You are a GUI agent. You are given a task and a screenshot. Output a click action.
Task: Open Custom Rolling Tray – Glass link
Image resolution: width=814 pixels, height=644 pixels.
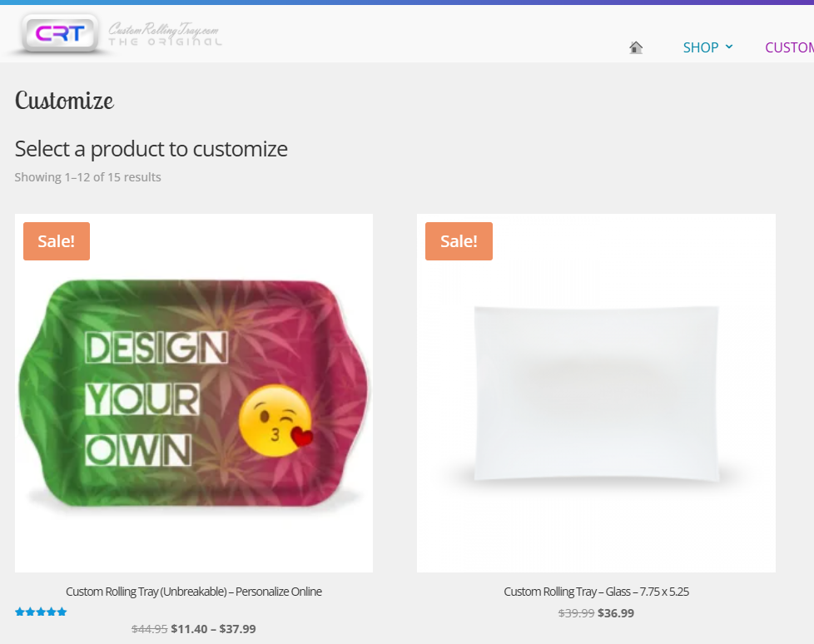pyautogui.click(x=596, y=592)
